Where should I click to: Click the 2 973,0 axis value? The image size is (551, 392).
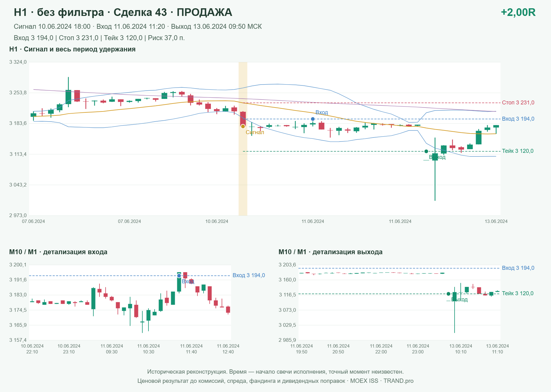tap(18, 215)
